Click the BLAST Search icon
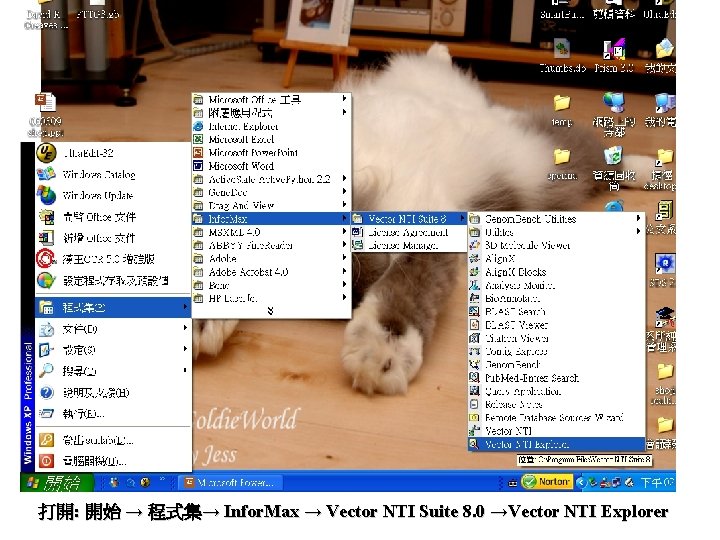Image resolution: width=720 pixels, height=540 pixels. (474, 311)
